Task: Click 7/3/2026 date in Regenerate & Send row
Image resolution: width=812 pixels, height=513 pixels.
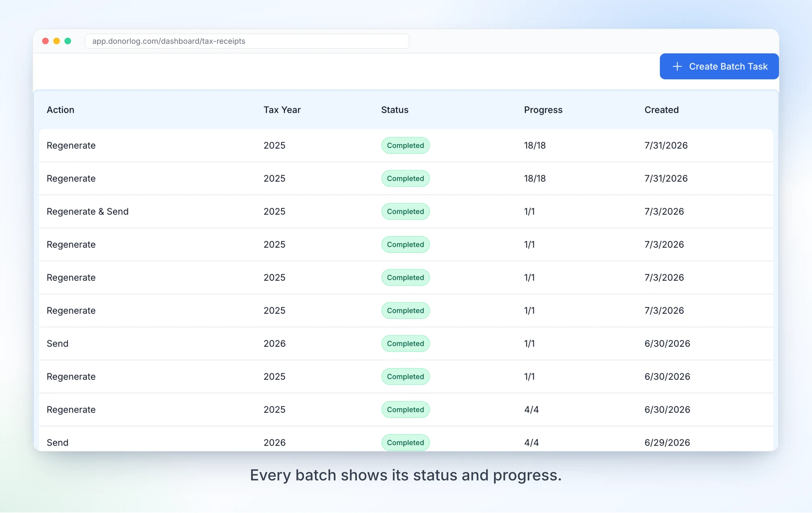Action: coord(664,212)
